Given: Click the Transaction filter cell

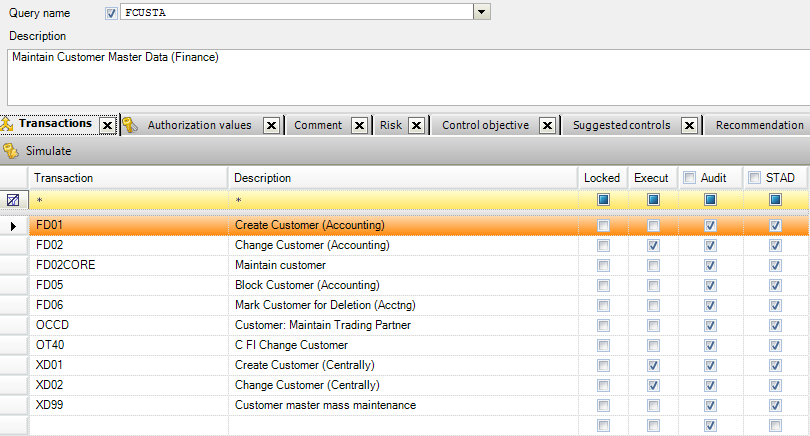Looking at the screenshot, I should tap(128, 200).
